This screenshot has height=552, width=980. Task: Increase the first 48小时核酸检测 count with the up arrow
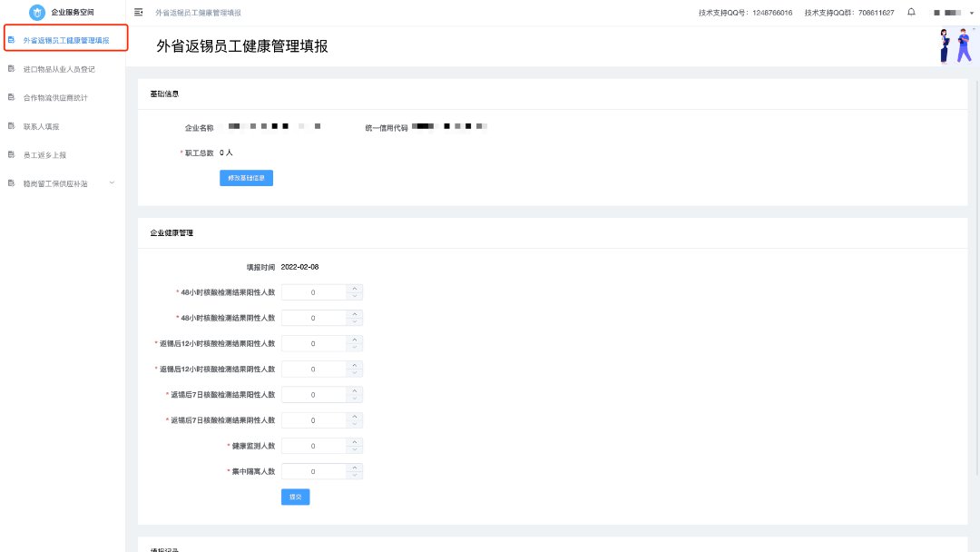point(355,289)
